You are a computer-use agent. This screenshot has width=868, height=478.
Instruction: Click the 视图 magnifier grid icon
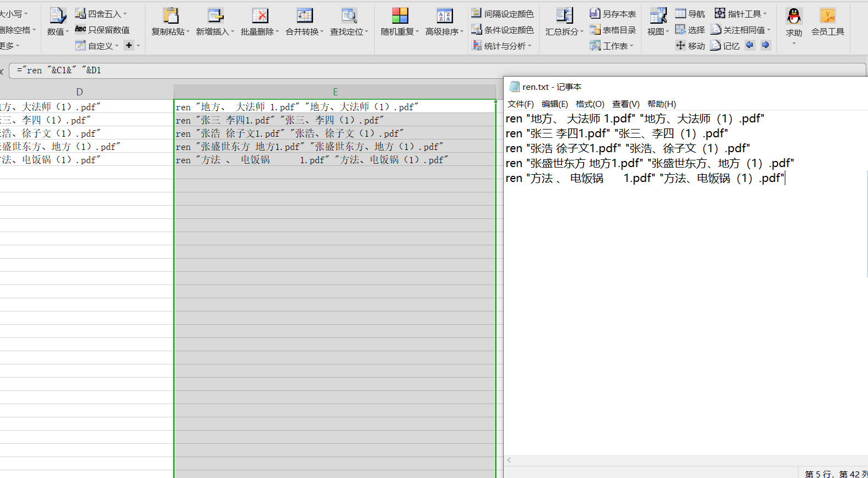658,15
